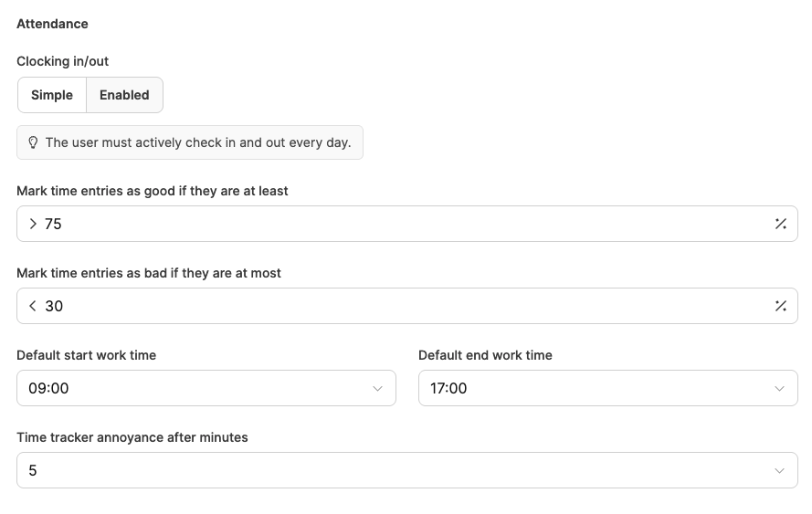Click the Attendance section heading
This screenshot has height=514, width=812.
pos(52,24)
